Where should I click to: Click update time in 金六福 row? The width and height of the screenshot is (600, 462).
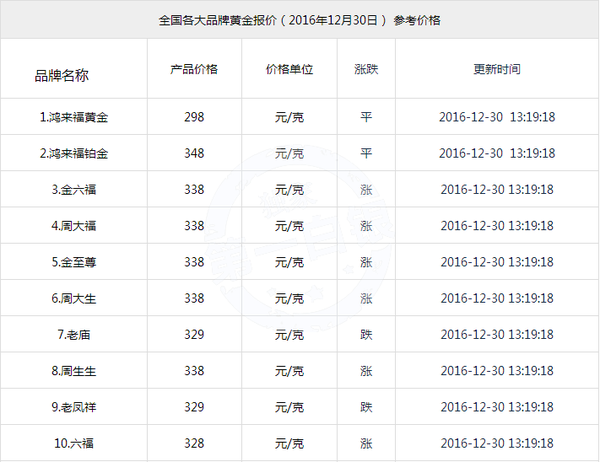[x=497, y=189]
